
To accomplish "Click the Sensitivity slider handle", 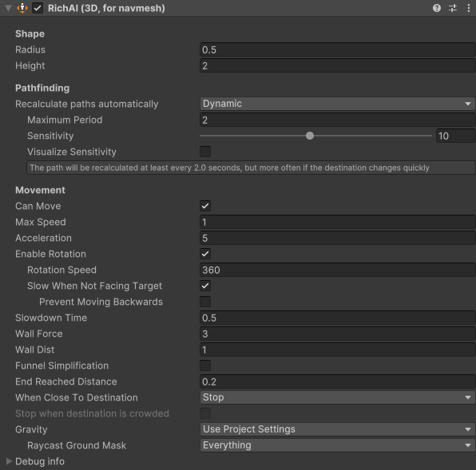I will 310,136.
